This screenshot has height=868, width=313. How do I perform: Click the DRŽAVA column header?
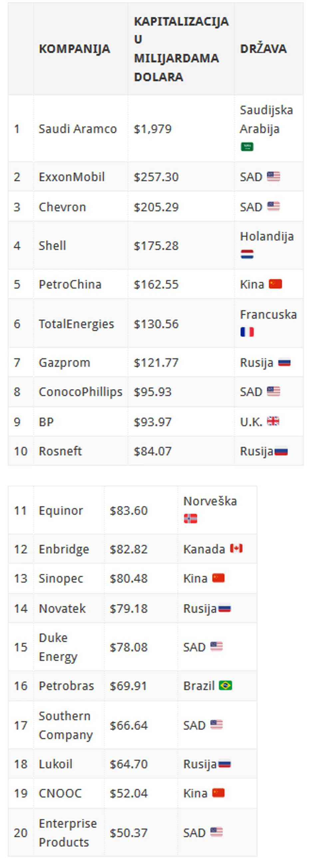pos(263,49)
